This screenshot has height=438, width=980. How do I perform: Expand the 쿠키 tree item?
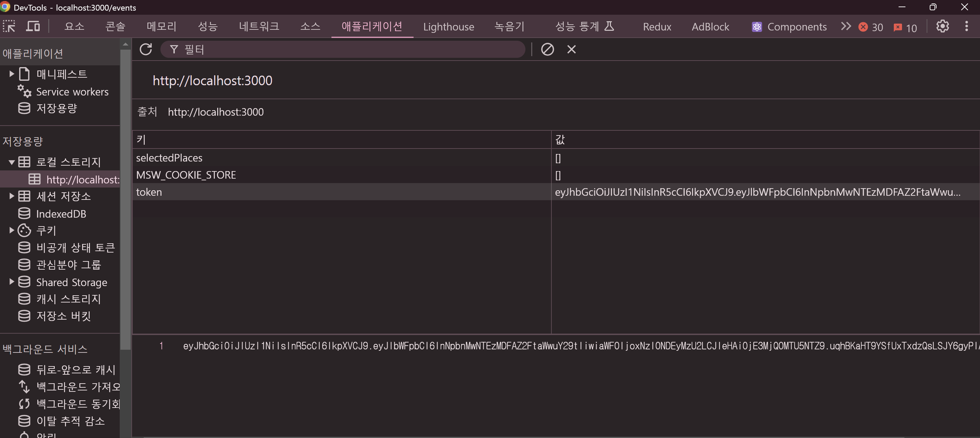11,230
